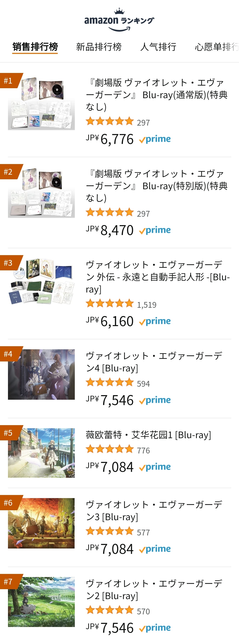The width and height of the screenshot is (239, 644).
Task: Select the 销售排行榜 tab
Action: tap(35, 47)
